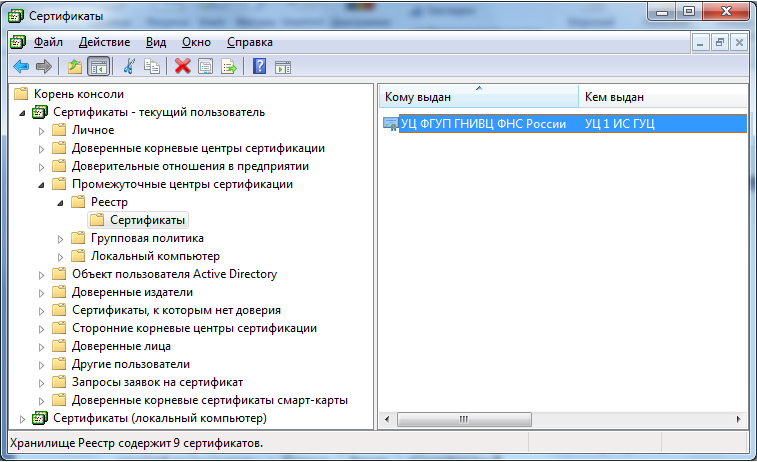
Task: Toggle the Show/Hide action pane icon
Action: [283, 67]
